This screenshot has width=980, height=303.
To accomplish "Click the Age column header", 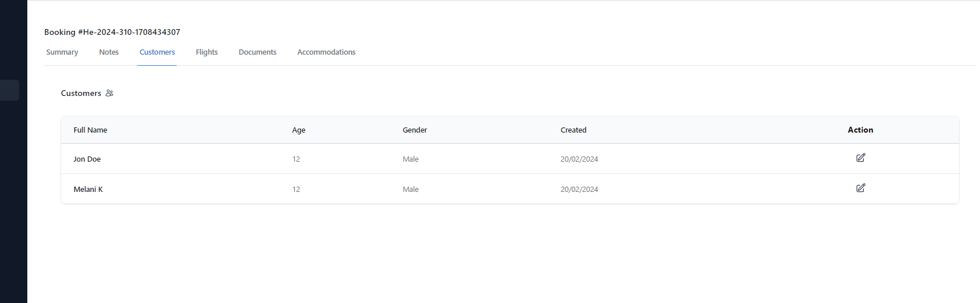I will (299, 130).
